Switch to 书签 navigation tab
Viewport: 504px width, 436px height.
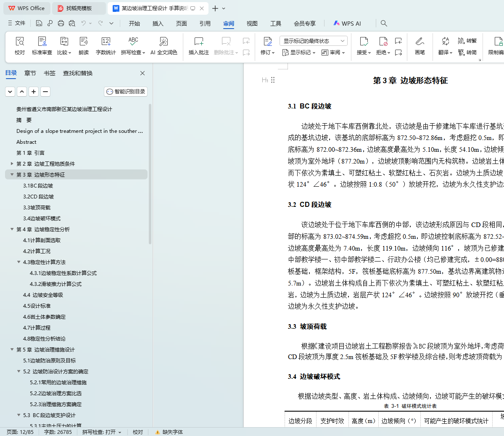50,73
